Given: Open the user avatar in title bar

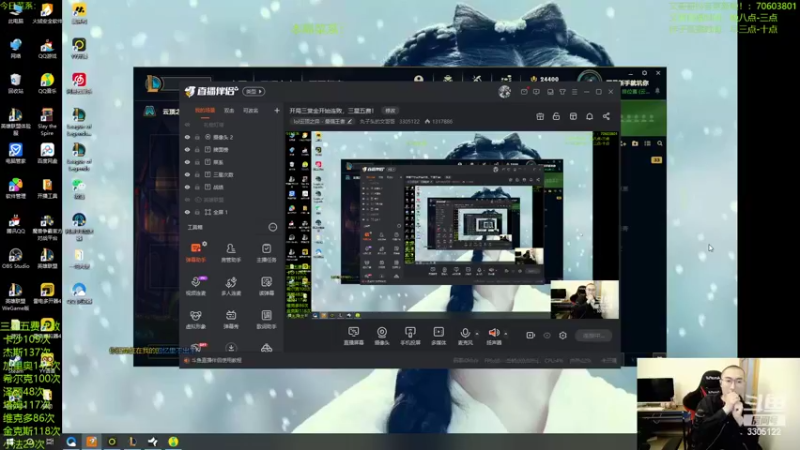Looking at the screenshot, I should 505,91.
